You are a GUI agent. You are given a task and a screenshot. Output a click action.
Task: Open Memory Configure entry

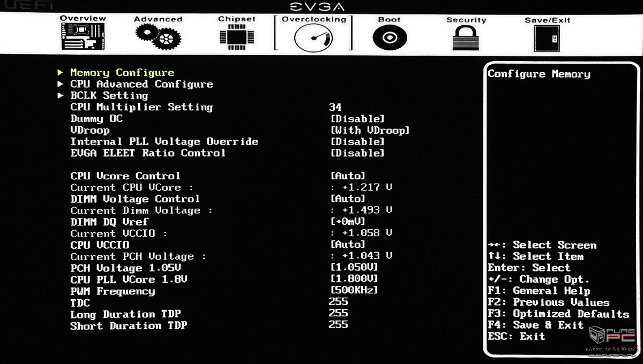(x=122, y=73)
